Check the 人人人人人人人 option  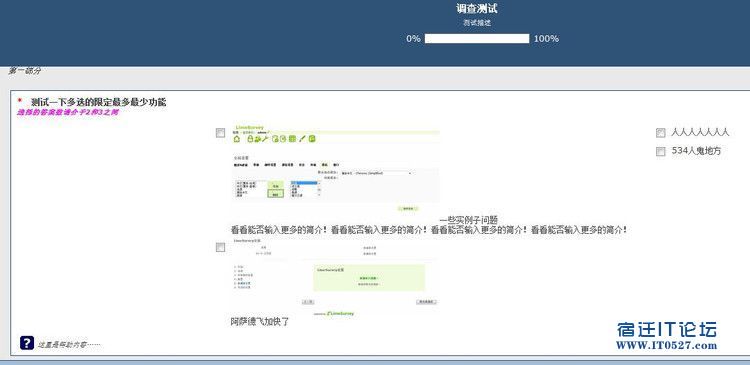(661, 133)
